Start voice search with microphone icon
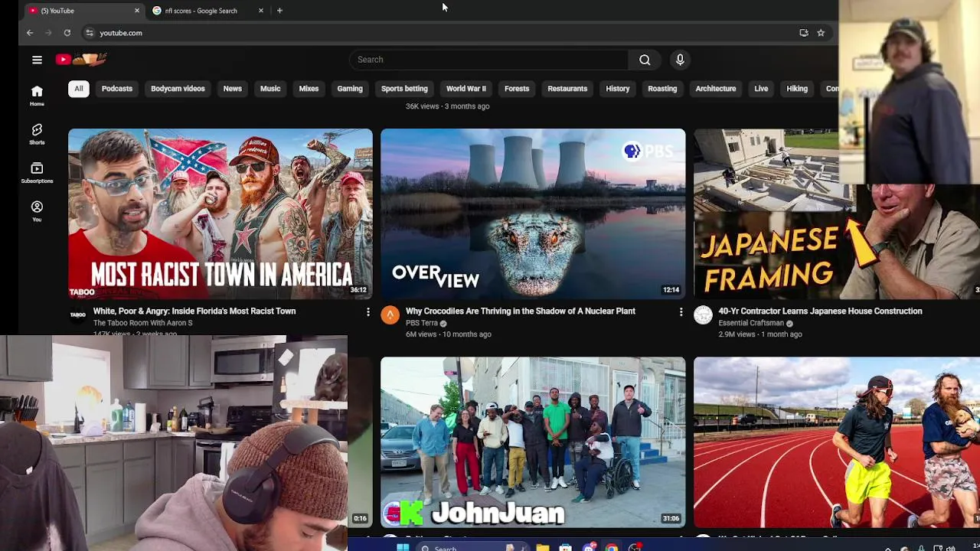 point(680,60)
